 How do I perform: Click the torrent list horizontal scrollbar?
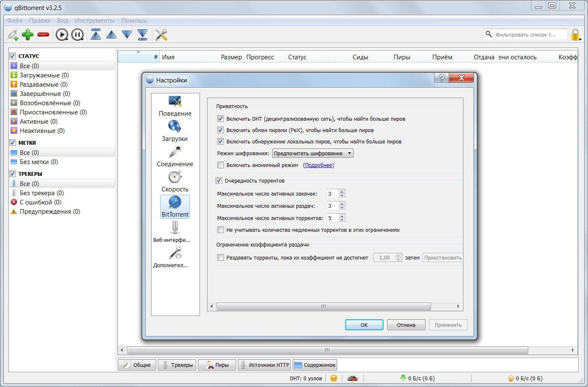(x=327, y=350)
